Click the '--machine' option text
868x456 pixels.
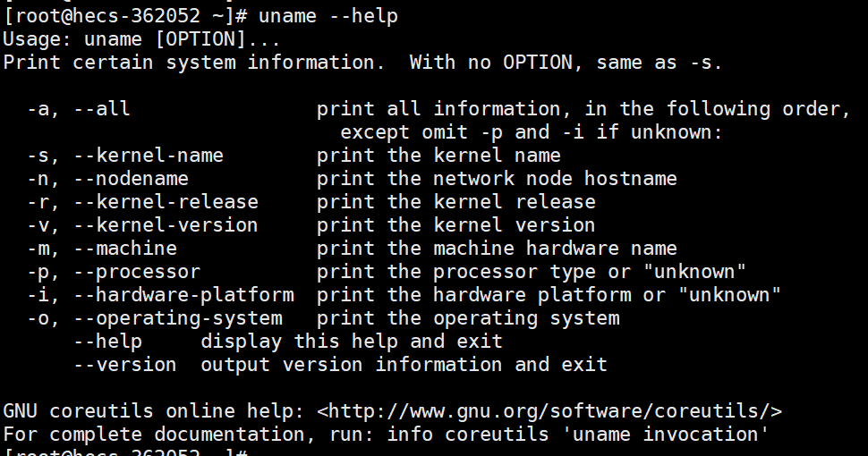point(124,249)
